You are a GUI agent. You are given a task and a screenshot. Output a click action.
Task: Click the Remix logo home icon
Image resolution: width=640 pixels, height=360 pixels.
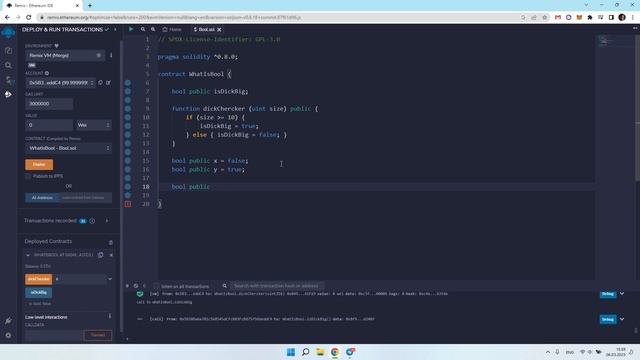(x=8, y=33)
